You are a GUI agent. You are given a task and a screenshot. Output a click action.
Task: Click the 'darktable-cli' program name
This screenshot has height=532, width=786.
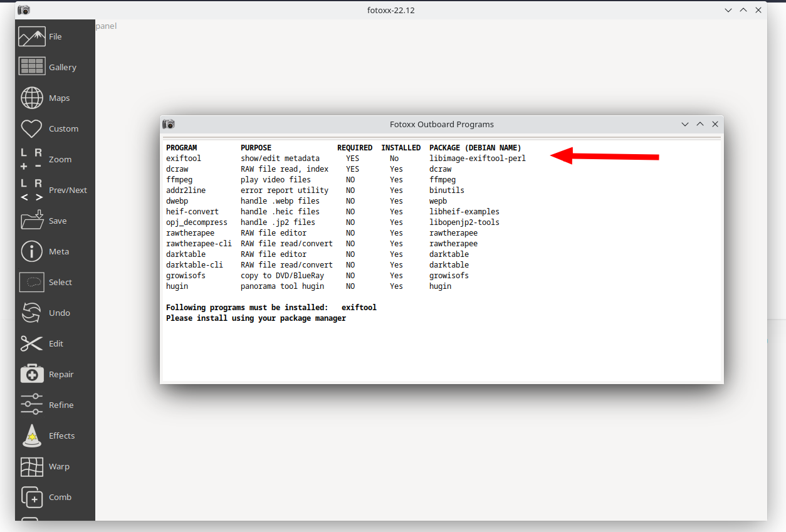click(x=195, y=265)
